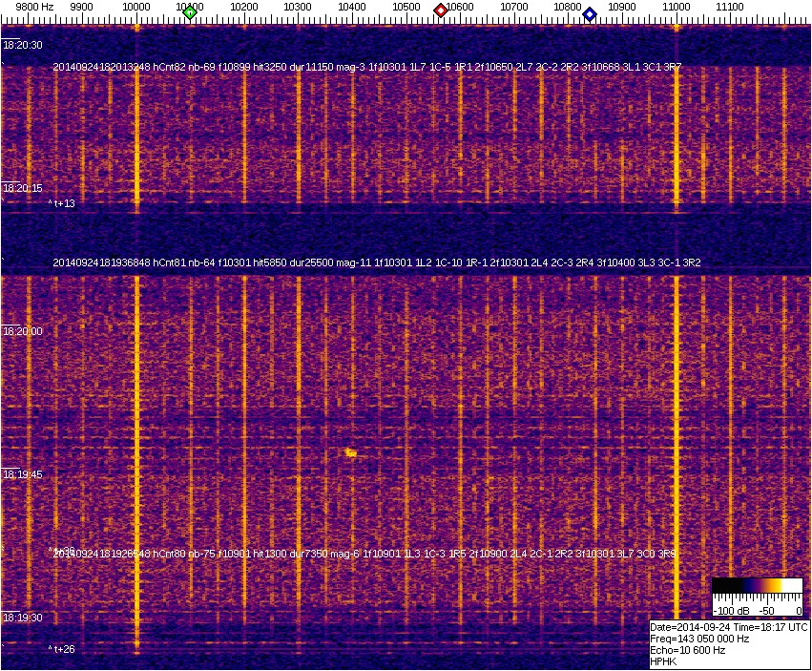The width and height of the screenshot is (812, 671).
Task: Click the 18:19:45 time label
Action: (23, 474)
